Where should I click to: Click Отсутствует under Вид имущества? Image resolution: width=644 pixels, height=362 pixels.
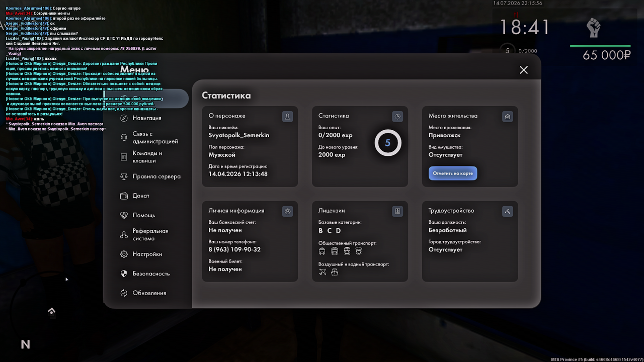(x=445, y=155)
